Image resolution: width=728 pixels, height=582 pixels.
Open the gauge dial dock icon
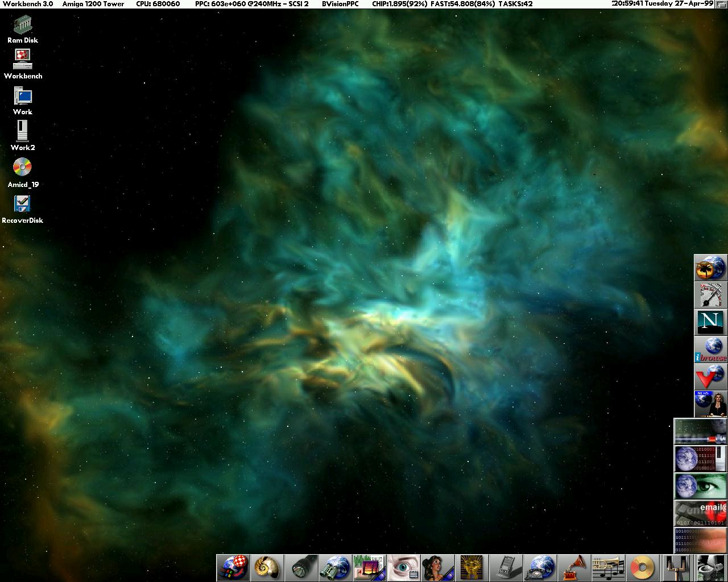(x=710, y=295)
